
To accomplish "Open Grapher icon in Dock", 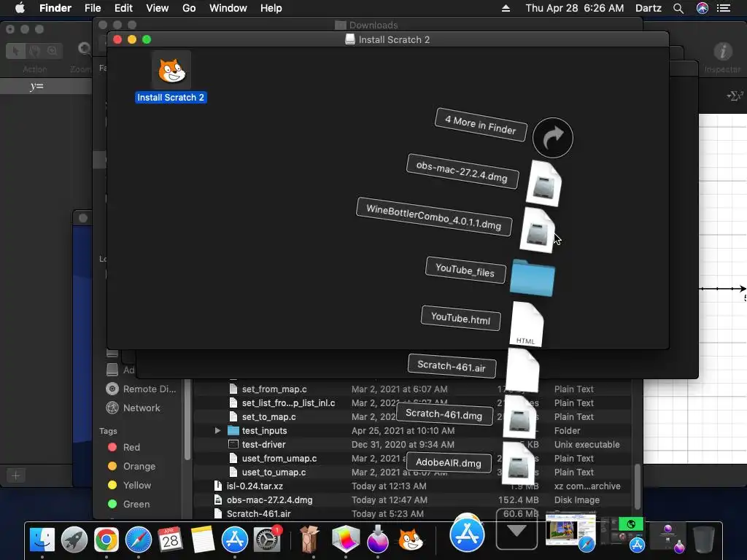I will [x=345, y=540].
